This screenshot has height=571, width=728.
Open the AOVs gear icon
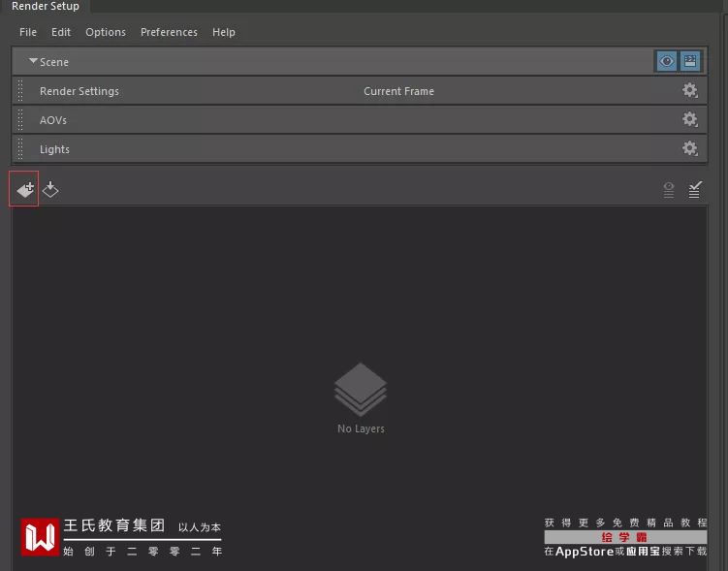[x=690, y=119]
